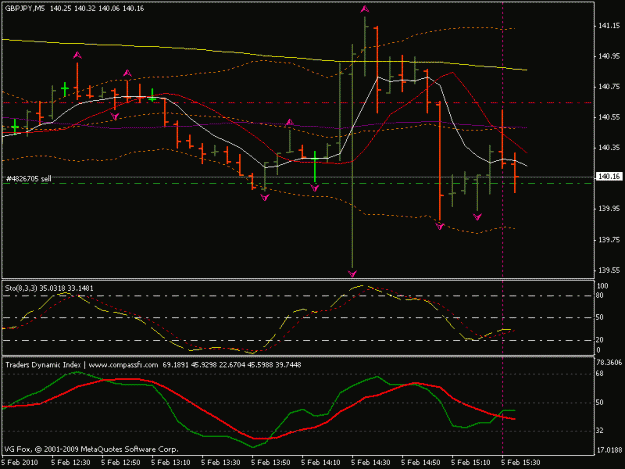The height and width of the screenshot is (469, 625).
Task: Select the Traders Dynamic Index indicator label
Action: point(43,365)
